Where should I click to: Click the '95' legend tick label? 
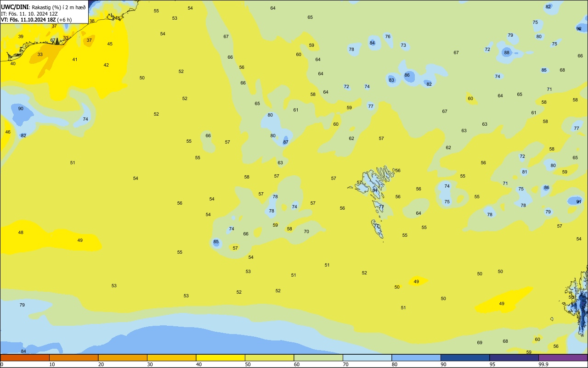point(492,364)
